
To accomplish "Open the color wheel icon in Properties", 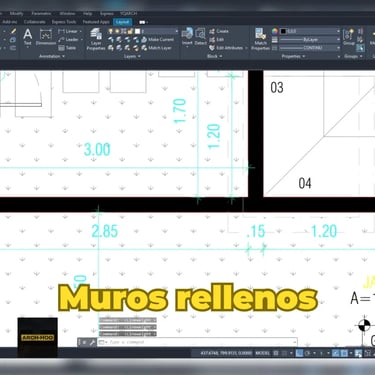I will point(275,31).
